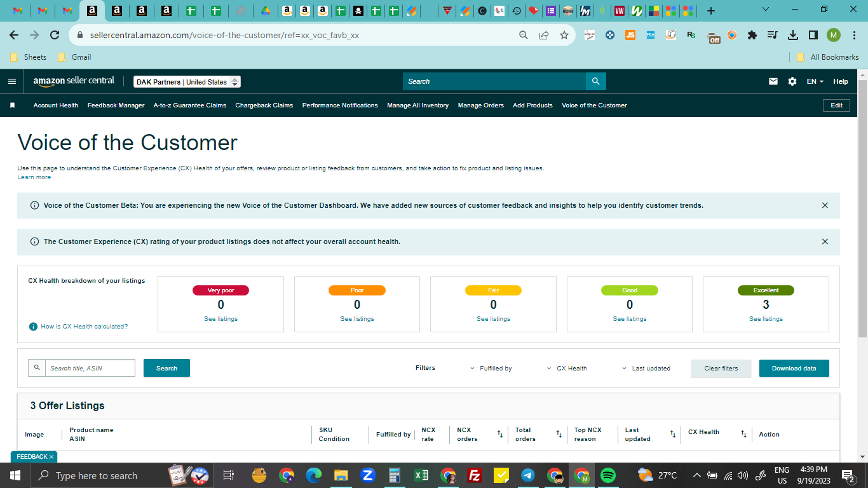Click the Amazon Seller Central logo
The width and height of the screenshot is (868, 488).
[74, 81]
